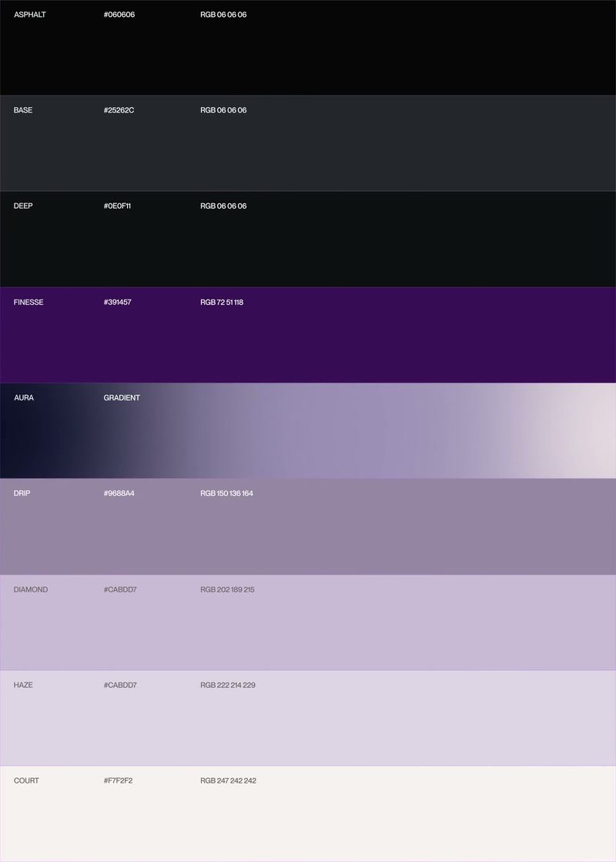Select the Aura gradient color band

click(308, 431)
